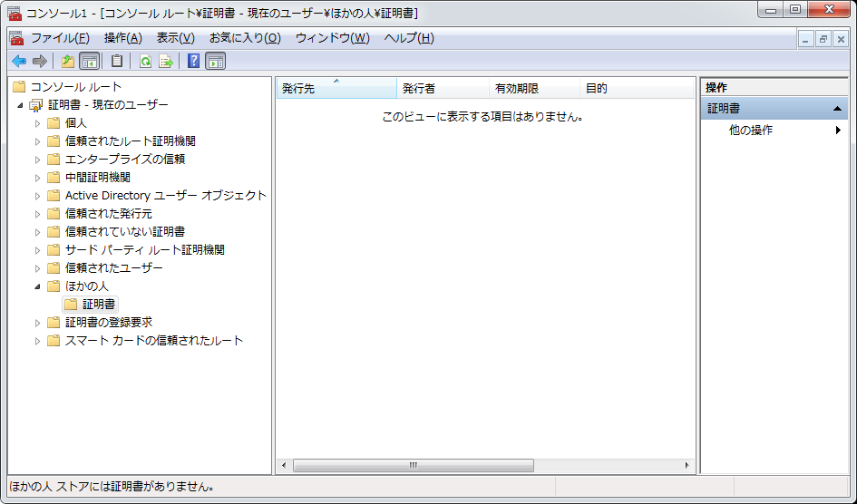The image size is (857, 504).
Task: Open the ファイル(F) menu
Action: pyautogui.click(x=60, y=38)
